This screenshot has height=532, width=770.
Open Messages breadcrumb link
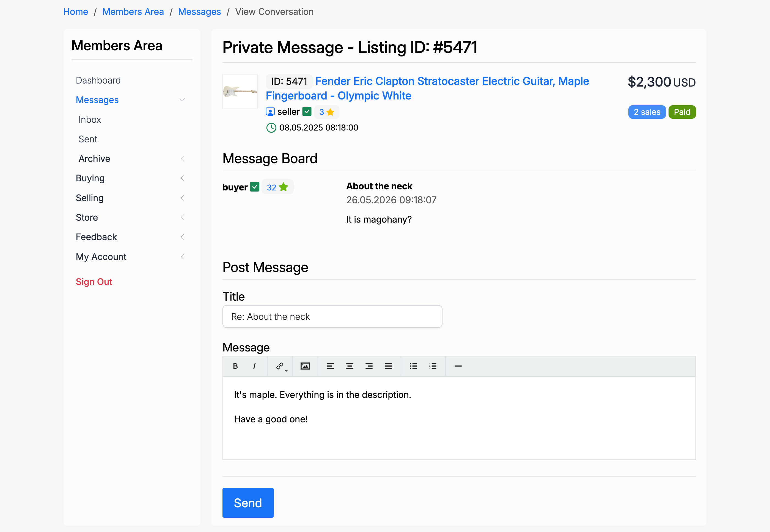click(x=199, y=12)
